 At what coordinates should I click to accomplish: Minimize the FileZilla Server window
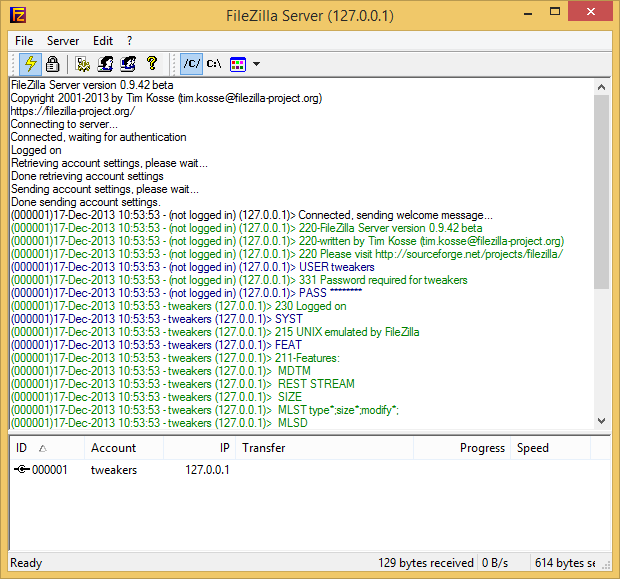pos(528,13)
